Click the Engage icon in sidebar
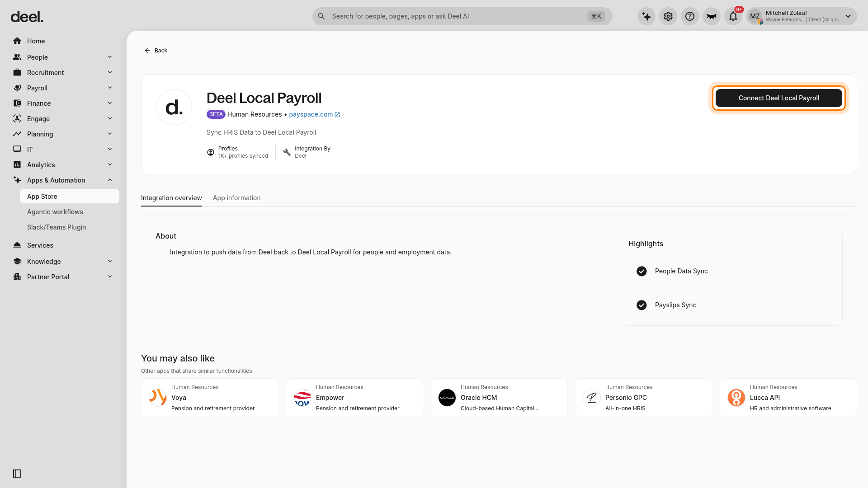 (x=17, y=119)
